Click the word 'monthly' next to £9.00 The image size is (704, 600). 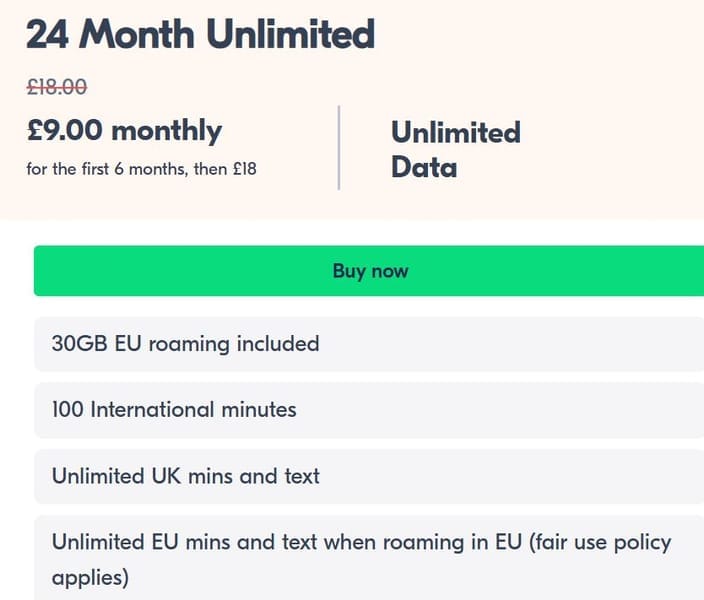167,131
